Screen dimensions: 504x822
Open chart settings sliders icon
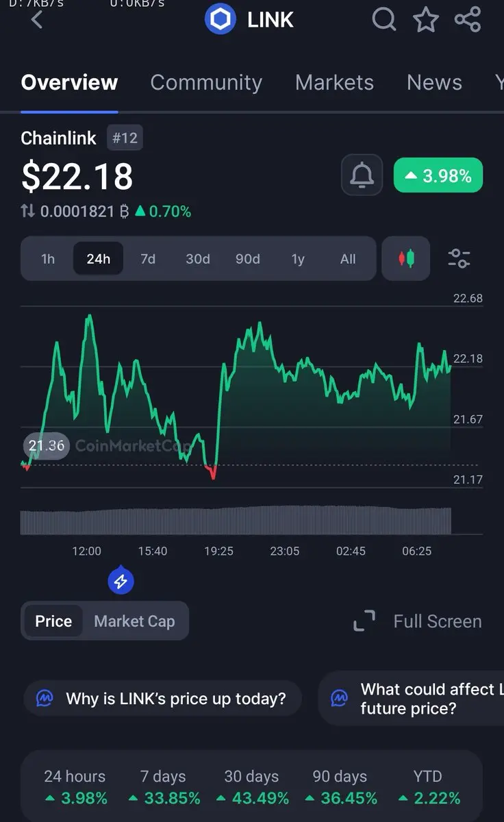point(459,258)
